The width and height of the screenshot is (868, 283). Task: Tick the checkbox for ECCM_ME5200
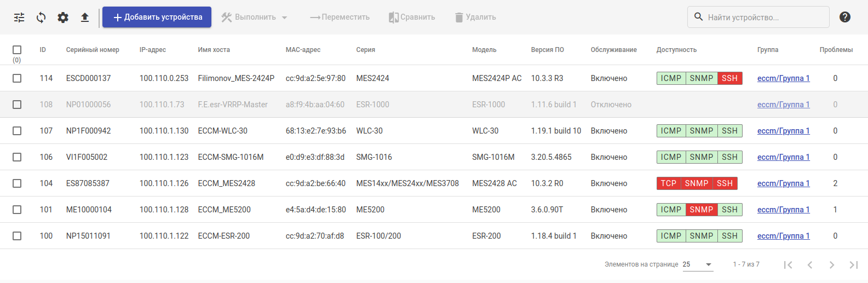(17, 210)
